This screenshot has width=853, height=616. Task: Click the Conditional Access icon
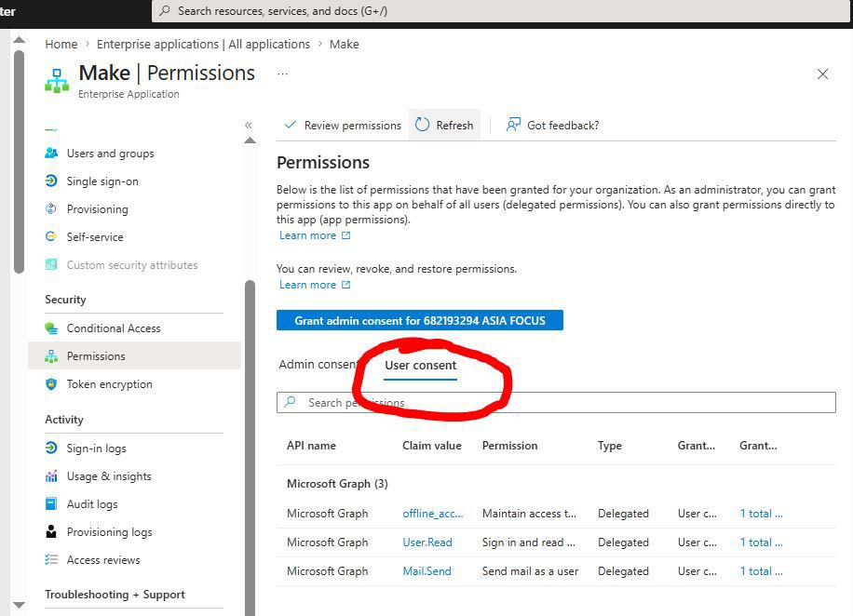click(51, 328)
